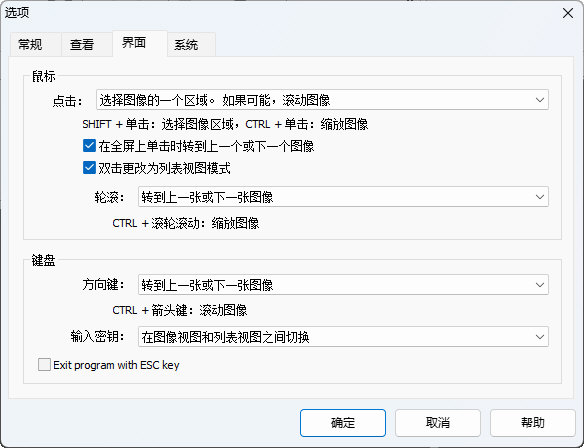The image size is (584, 448).
Task: Expand the 输入密钥 enter key dropdown
Action: point(343,337)
